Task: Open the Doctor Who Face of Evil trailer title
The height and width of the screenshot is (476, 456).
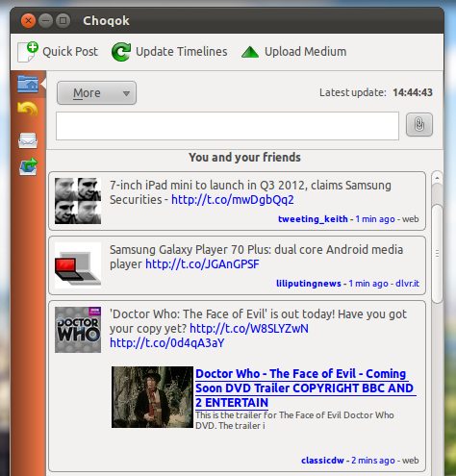Action: coord(306,388)
